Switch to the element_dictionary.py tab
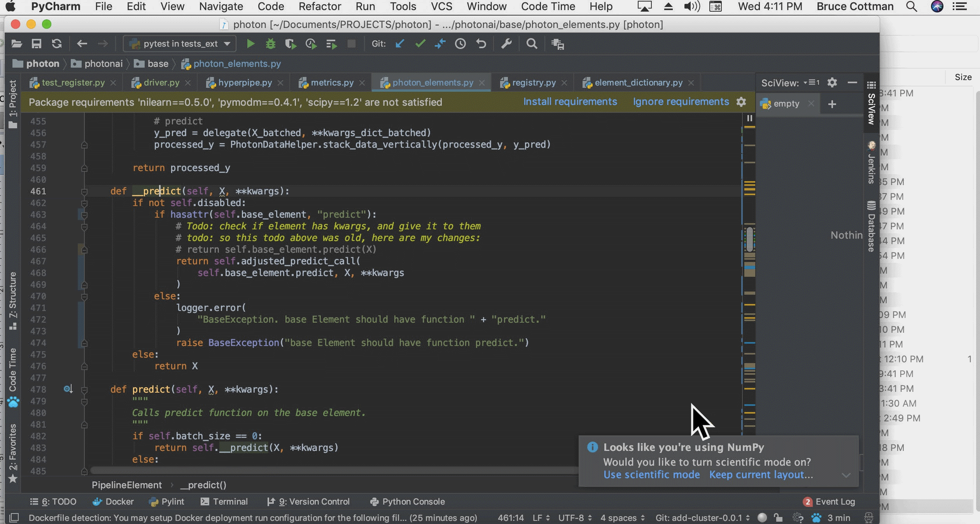Screen dimensions: 980x524 (x=638, y=82)
